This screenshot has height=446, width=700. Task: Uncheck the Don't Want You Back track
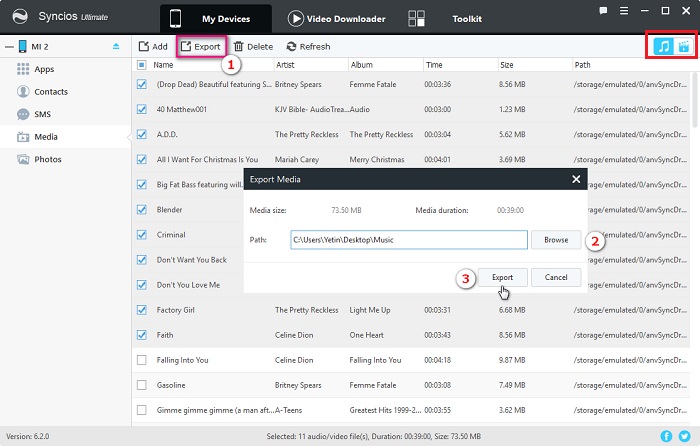[x=142, y=260]
